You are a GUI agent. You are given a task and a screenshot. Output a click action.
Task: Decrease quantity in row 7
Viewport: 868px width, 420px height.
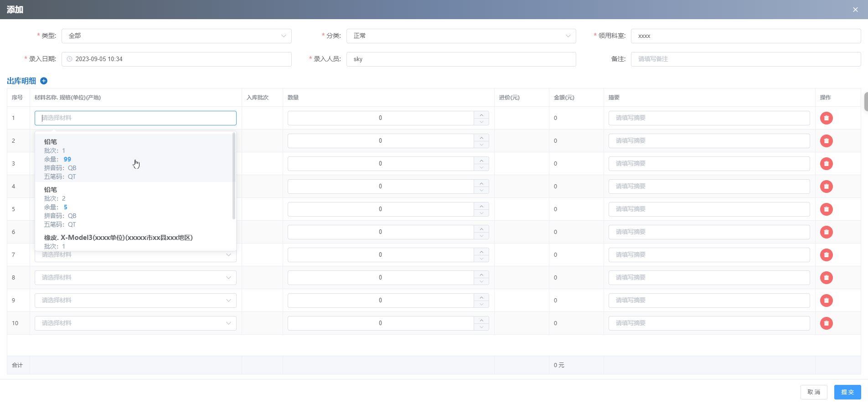pyautogui.click(x=481, y=259)
